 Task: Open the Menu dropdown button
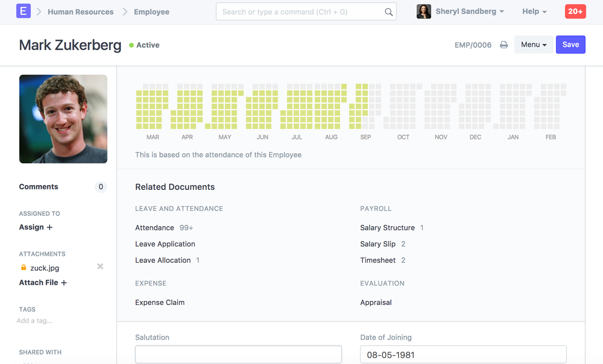click(x=534, y=45)
